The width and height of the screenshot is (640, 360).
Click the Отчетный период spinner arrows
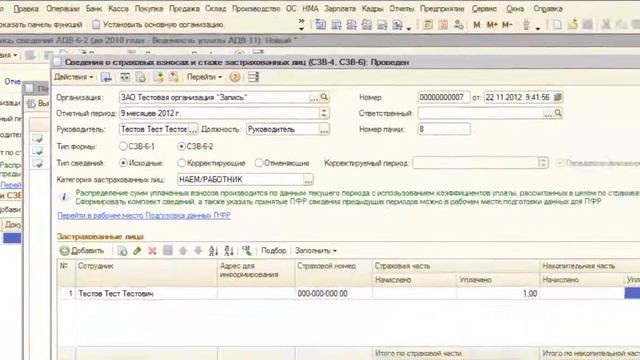pyautogui.click(x=324, y=113)
